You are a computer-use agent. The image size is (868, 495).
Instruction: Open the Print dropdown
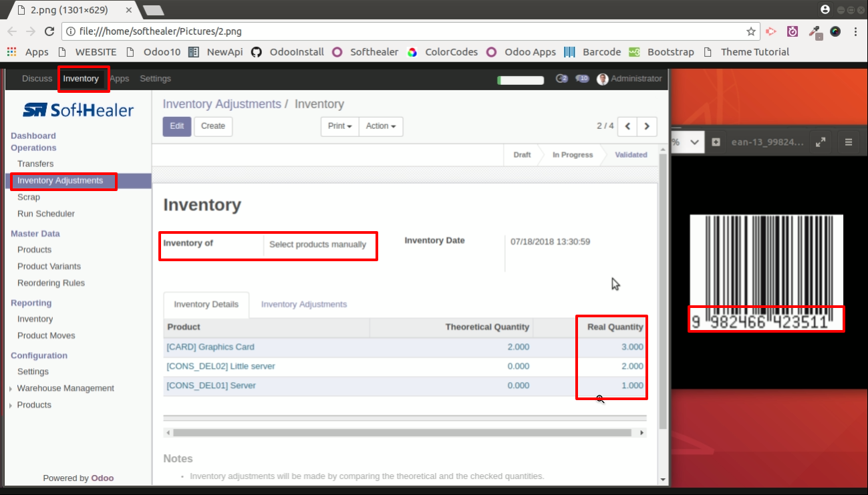[340, 126]
